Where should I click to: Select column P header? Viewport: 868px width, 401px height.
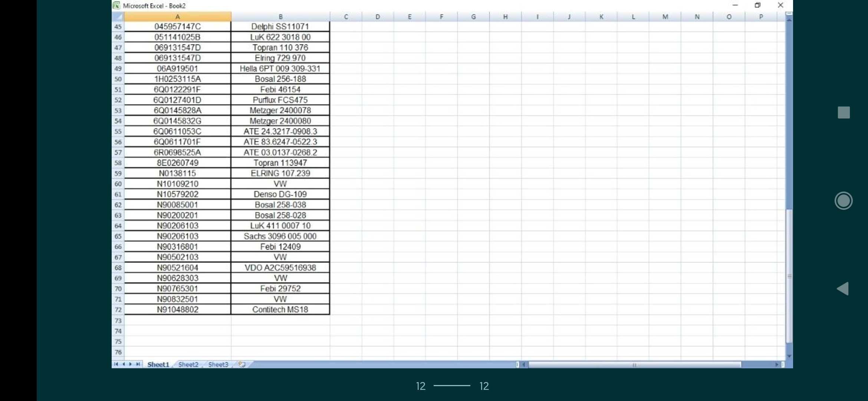click(761, 17)
